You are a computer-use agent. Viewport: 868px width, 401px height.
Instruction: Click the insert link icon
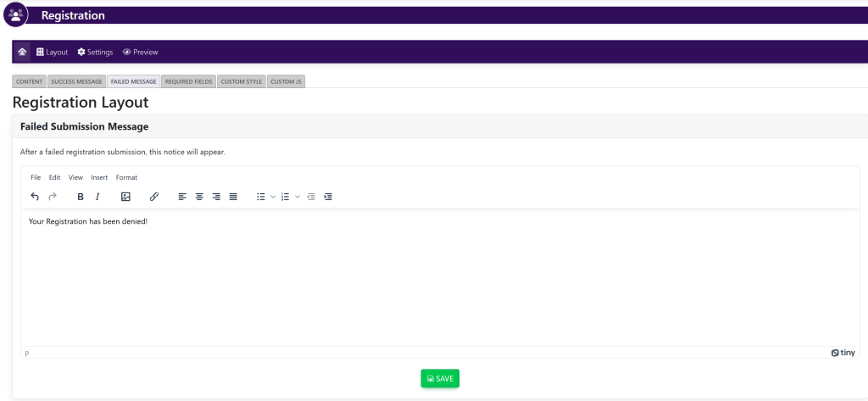pyautogui.click(x=153, y=197)
